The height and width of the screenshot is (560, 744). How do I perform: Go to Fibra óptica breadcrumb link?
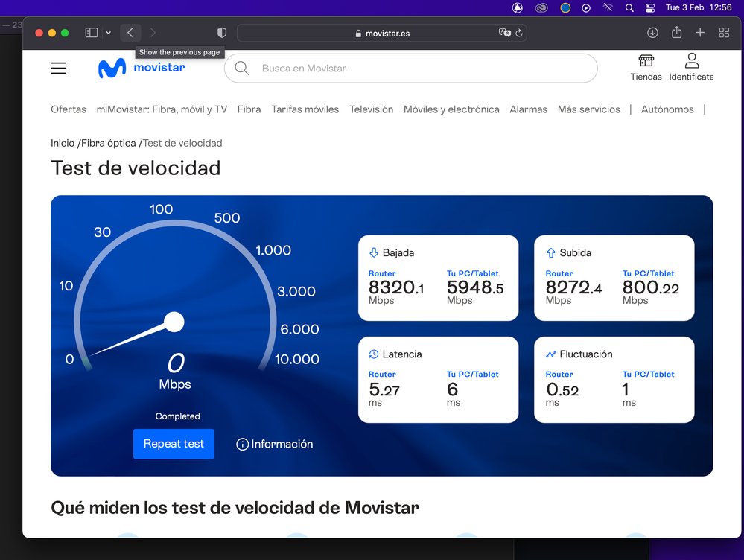(x=109, y=143)
